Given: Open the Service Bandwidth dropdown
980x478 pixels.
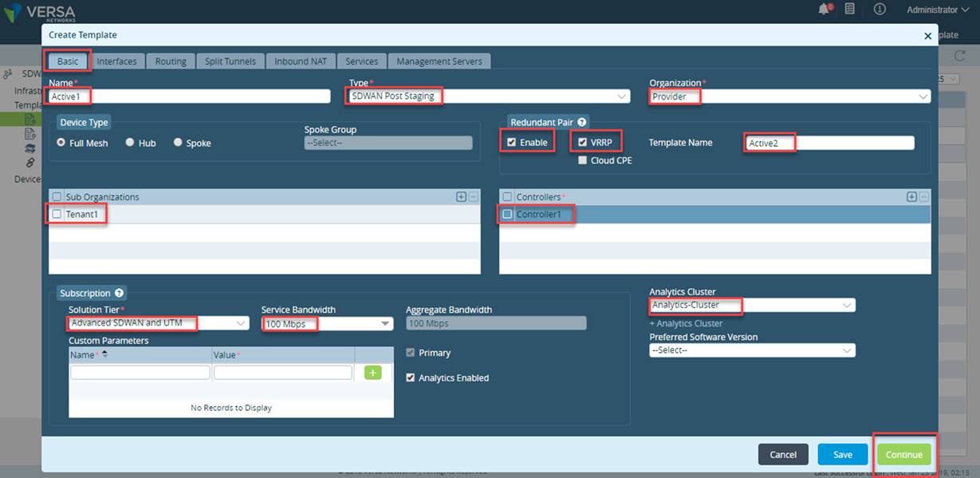Looking at the screenshot, I should (x=328, y=323).
